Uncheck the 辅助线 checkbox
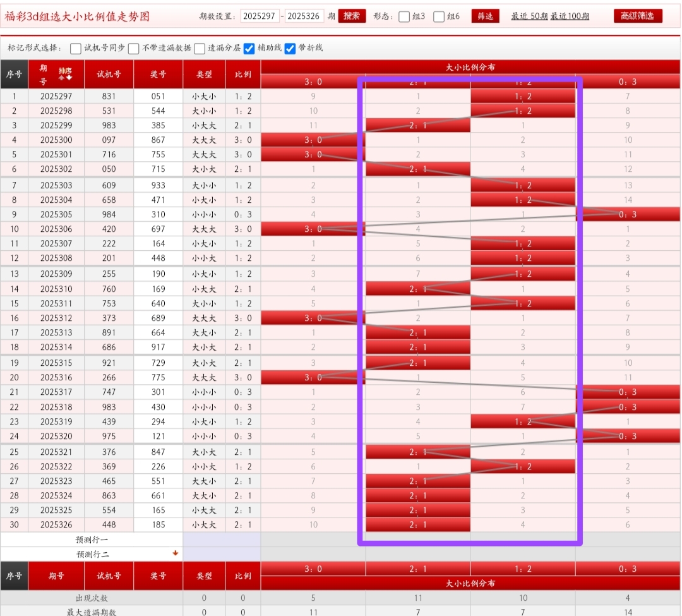The width and height of the screenshot is (682, 616). (249, 48)
